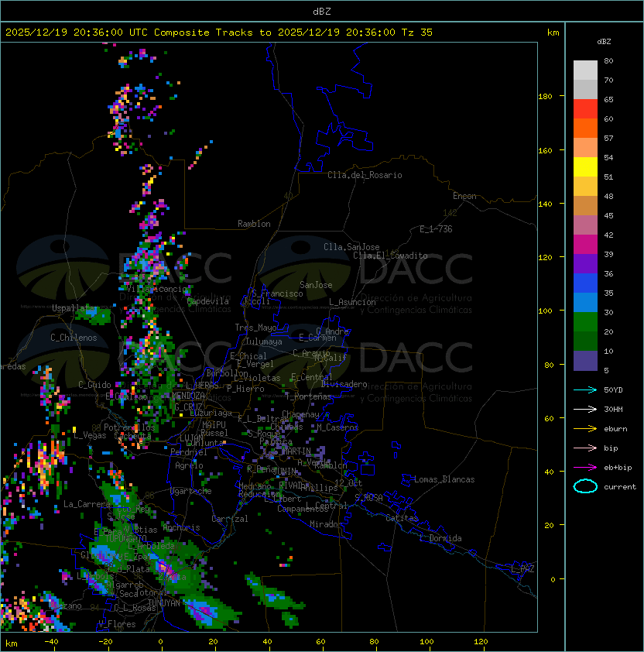The height and width of the screenshot is (652, 644).
Task: Click the 'Catitas' map label
Action: point(402,518)
